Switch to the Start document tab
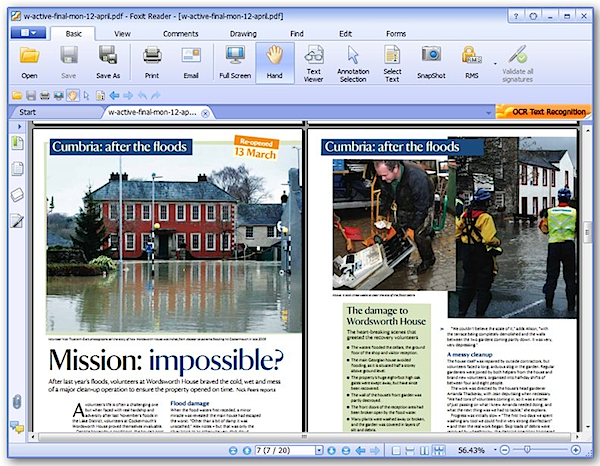600x466 pixels. click(x=27, y=112)
